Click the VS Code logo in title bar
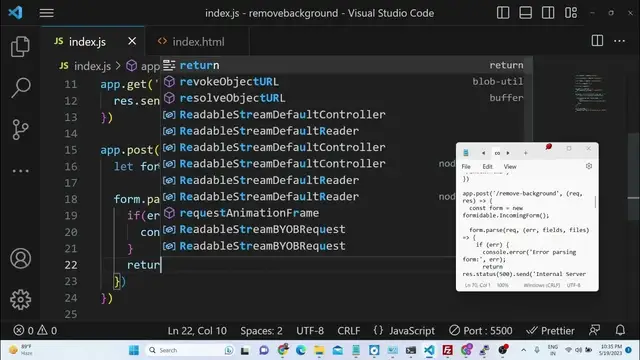640x360 pixels. pyautogui.click(x=16, y=12)
